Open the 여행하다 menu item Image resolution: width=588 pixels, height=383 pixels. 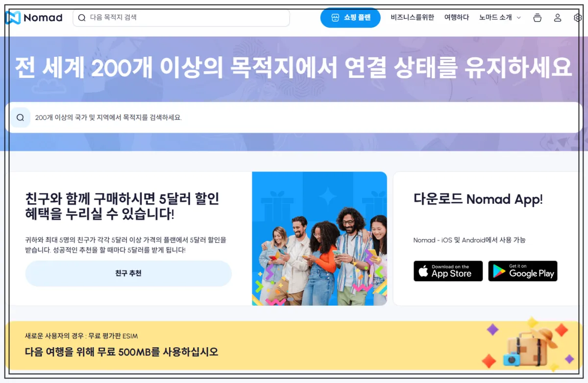(457, 18)
